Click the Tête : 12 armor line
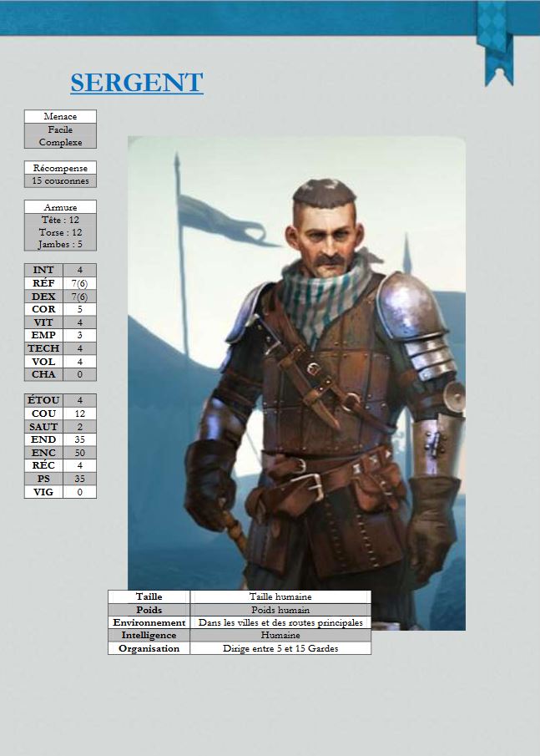Image resolution: width=540 pixels, height=756 pixels. click(60, 220)
